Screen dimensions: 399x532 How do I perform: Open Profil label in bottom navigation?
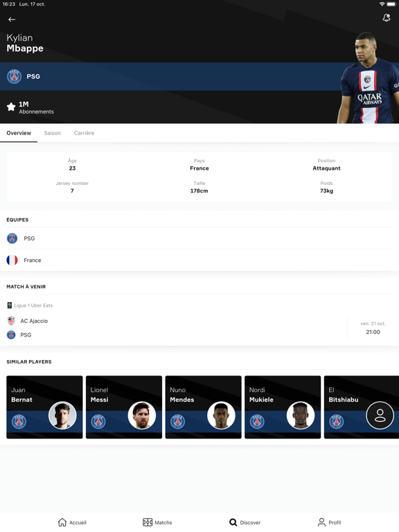[335, 522]
